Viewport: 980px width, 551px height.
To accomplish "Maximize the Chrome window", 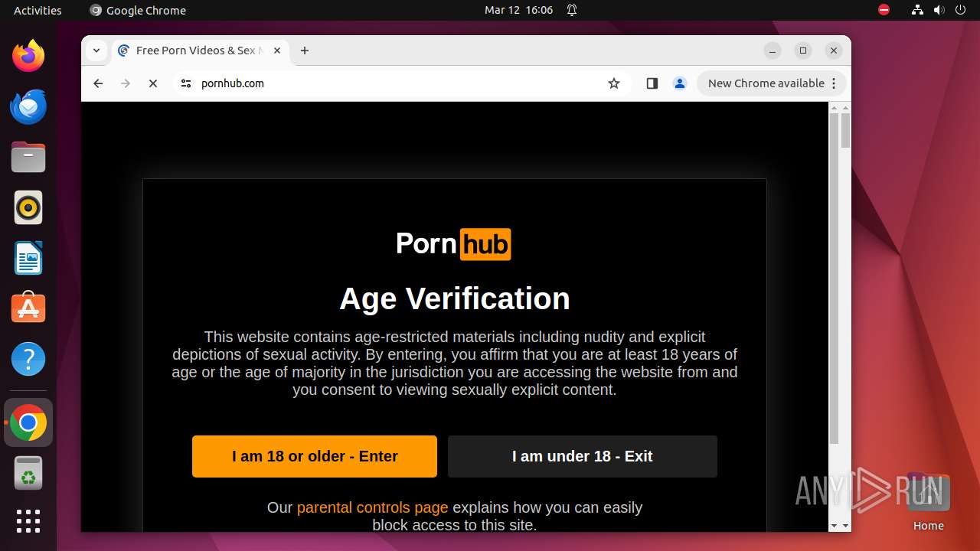I will (803, 51).
